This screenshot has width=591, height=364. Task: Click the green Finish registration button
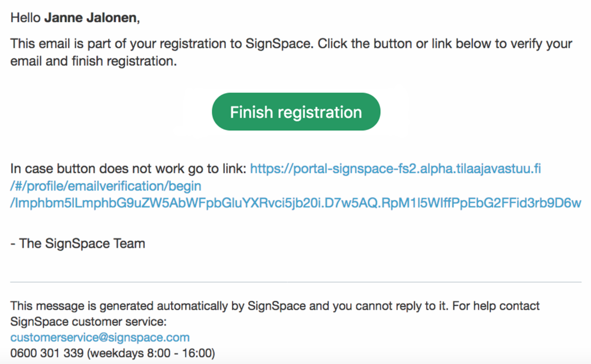pos(296,112)
